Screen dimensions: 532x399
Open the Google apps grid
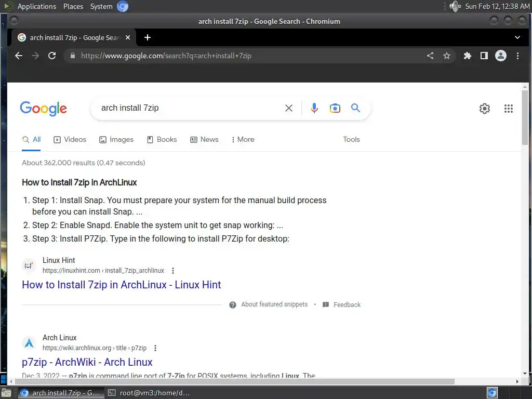click(x=508, y=109)
